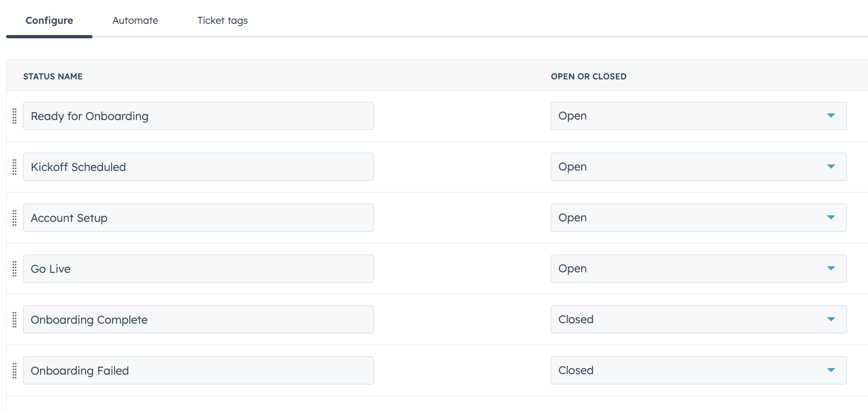Click the Onboarding Failed name field
The width and height of the screenshot is (868, 412).
(199, 370)
